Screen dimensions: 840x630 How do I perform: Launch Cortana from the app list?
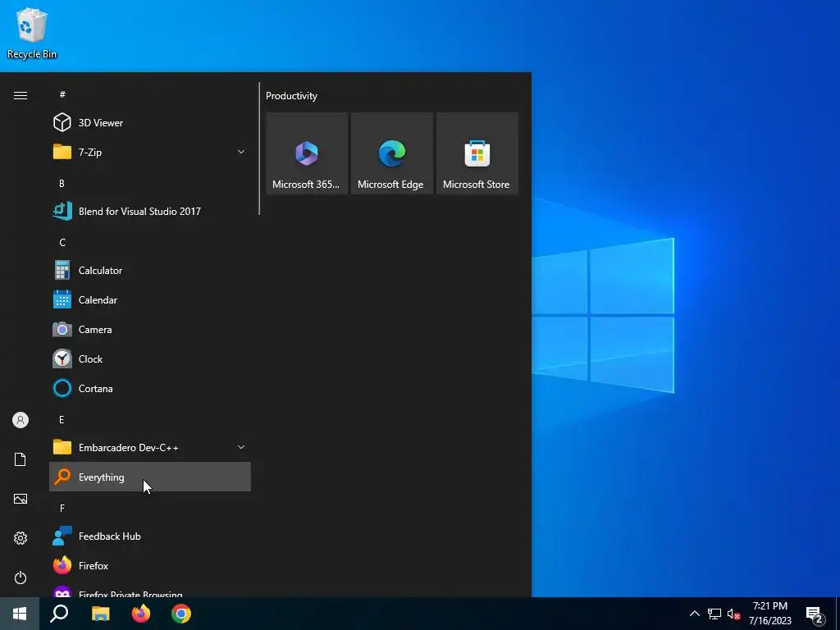(x=150, y=388)
